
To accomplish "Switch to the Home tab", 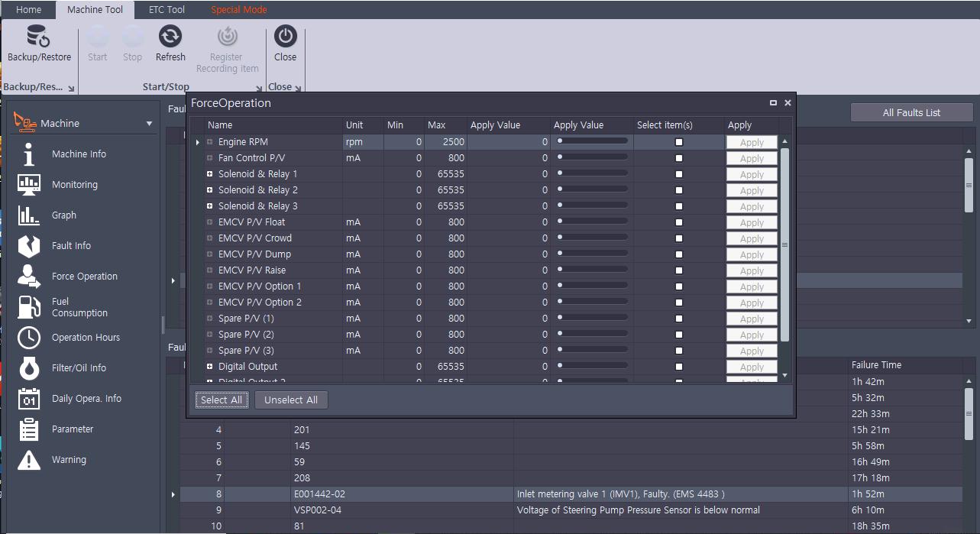I will (28, 10).
